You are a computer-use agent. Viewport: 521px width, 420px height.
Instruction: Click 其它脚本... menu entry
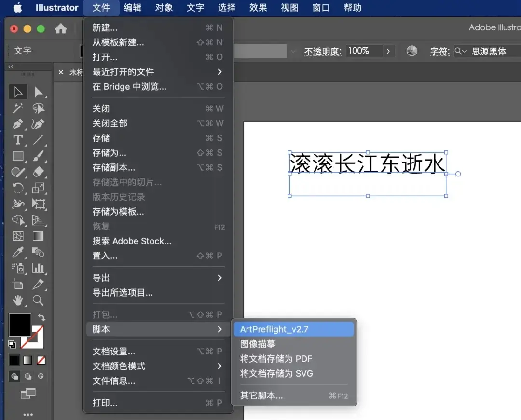pyautogui.click(x=261, y=396)
